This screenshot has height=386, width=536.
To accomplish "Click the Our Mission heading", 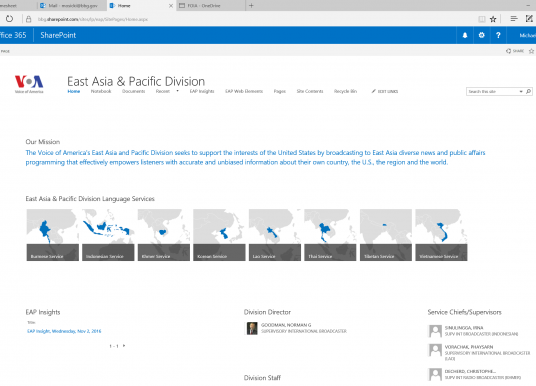I will [43, 142].
